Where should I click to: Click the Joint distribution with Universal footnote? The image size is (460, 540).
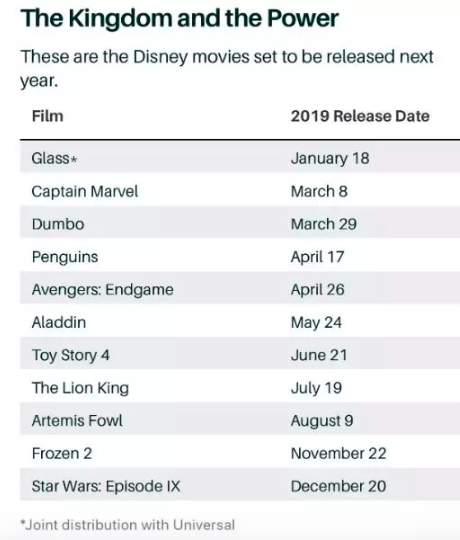[x=128, y=525]
